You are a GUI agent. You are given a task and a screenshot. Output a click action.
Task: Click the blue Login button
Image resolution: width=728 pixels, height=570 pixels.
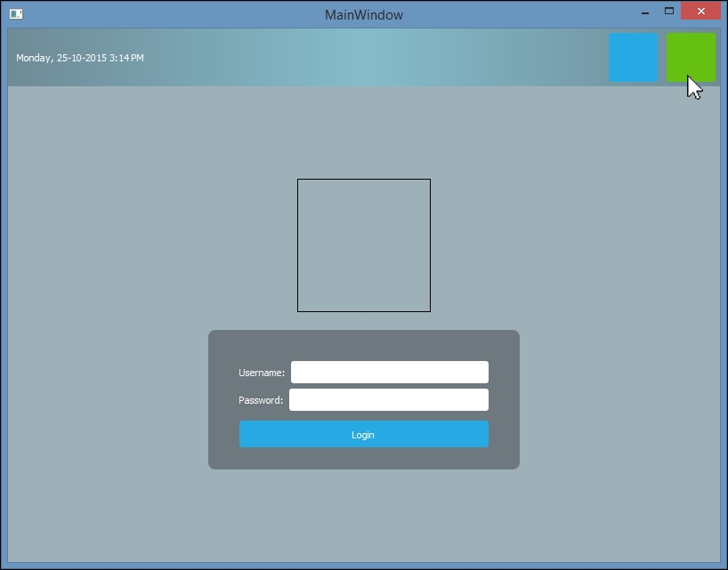pyautogui.click(x=363, y=434)
